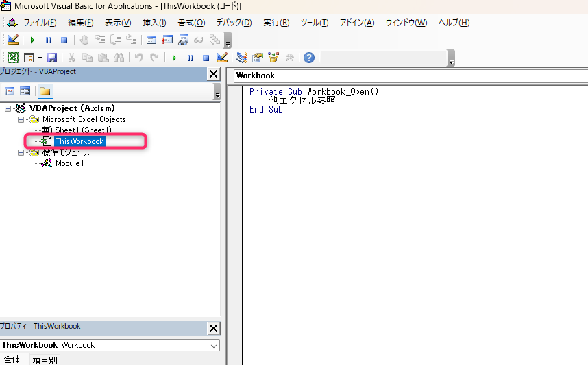Collapse the VBAProject (A.xlsm) node
Viewport: 588px width, 365px height.
tap(8, 108)
